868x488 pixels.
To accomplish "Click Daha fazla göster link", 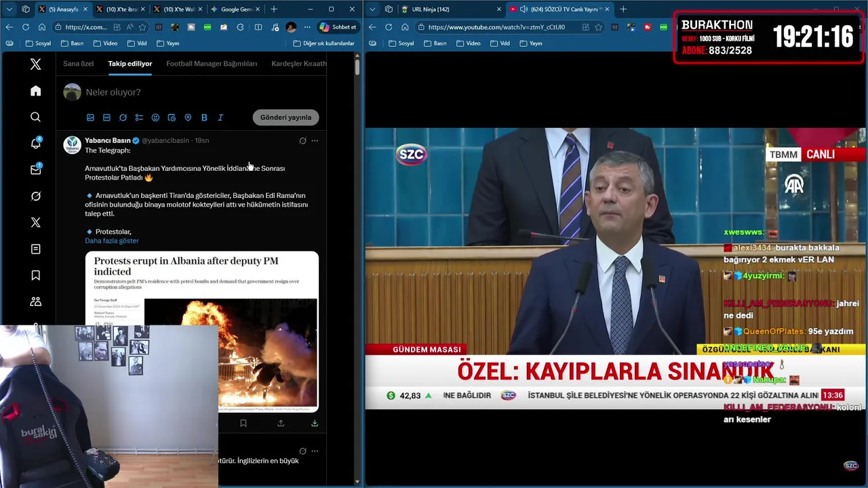I will coord(112,241).
